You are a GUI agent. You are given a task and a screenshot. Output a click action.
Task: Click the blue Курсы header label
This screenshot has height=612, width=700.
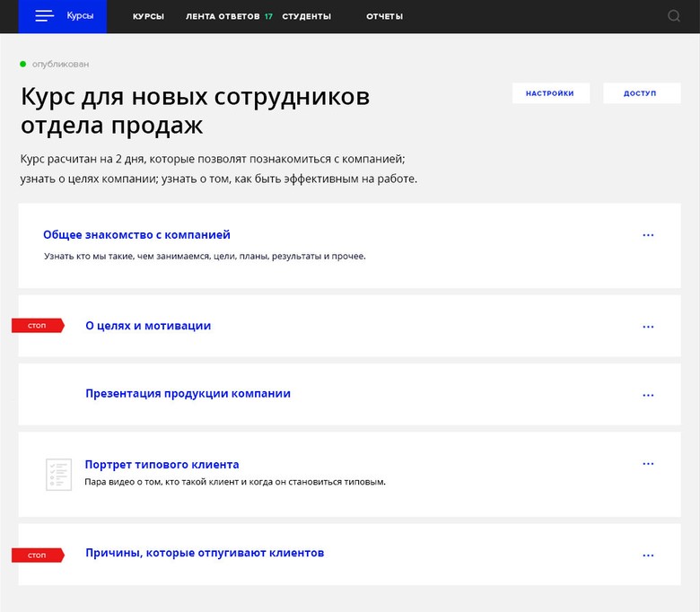80,15
